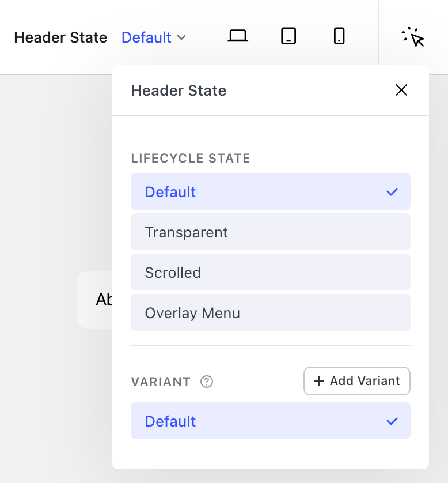Switch to tablet device preview
The height and width of the screenshot is (483, 448).
point(288,36)
